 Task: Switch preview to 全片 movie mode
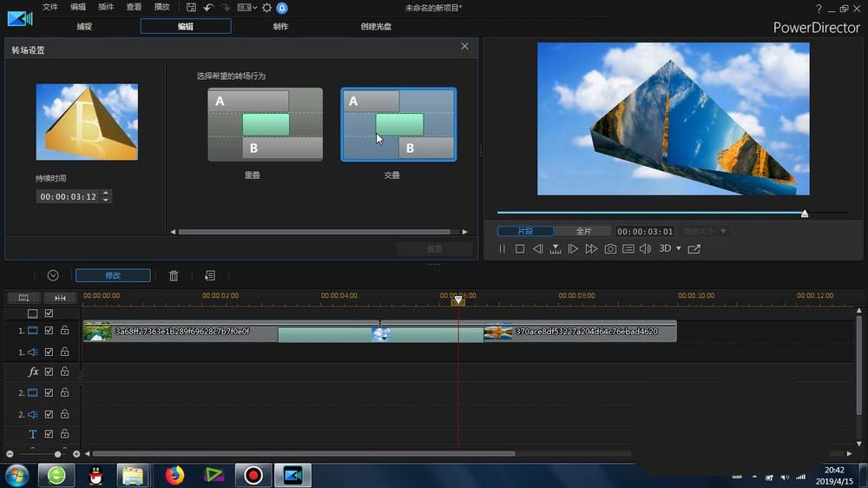click(583, 231)
